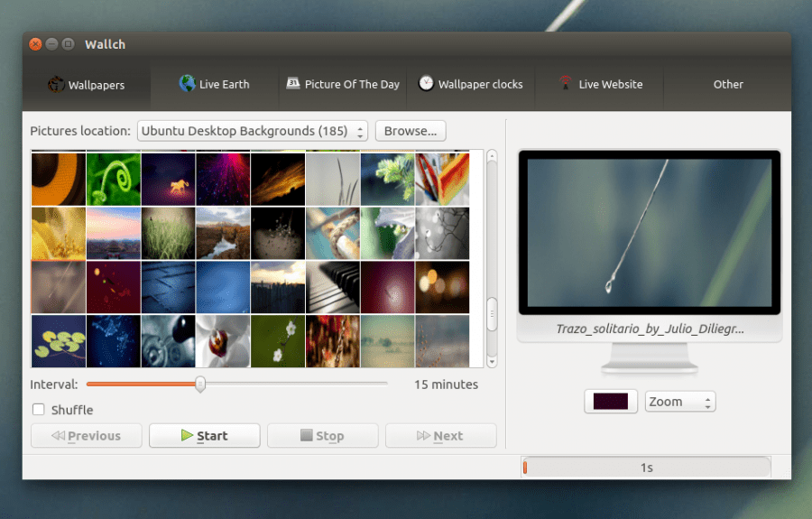Click the 1s countdown progress bar
812x519 pixels.
pyautogui.click(x=646, y=468)
